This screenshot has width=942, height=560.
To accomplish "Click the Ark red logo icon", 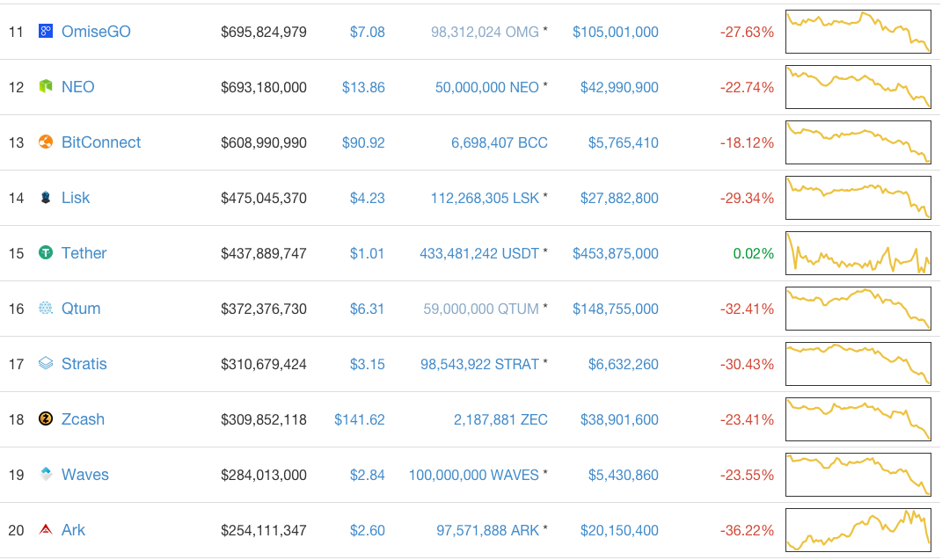I will [46, 530].
